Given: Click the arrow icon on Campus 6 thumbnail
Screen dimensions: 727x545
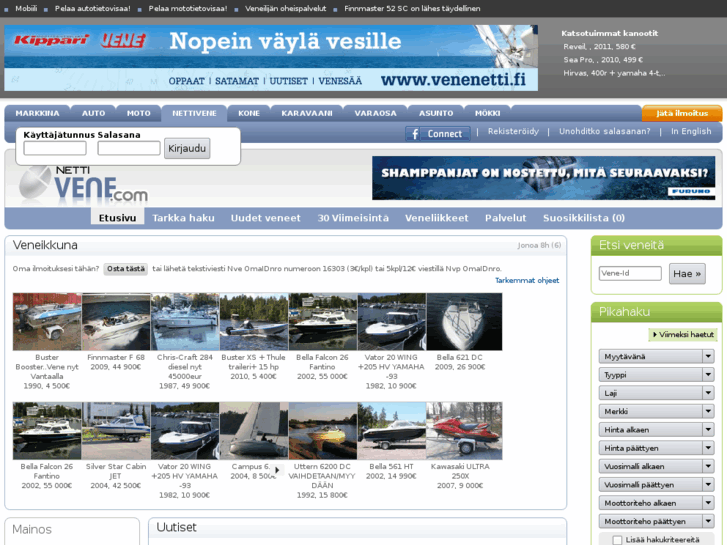Looking at the screenshot, I should (x=277, y=470).
